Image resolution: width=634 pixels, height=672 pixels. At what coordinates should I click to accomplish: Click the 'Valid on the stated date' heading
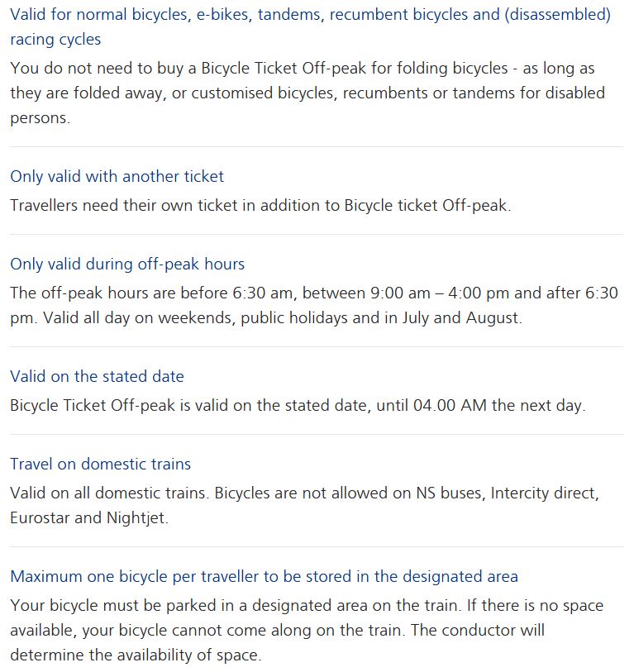pyautogui.click(x=97, y=376)
